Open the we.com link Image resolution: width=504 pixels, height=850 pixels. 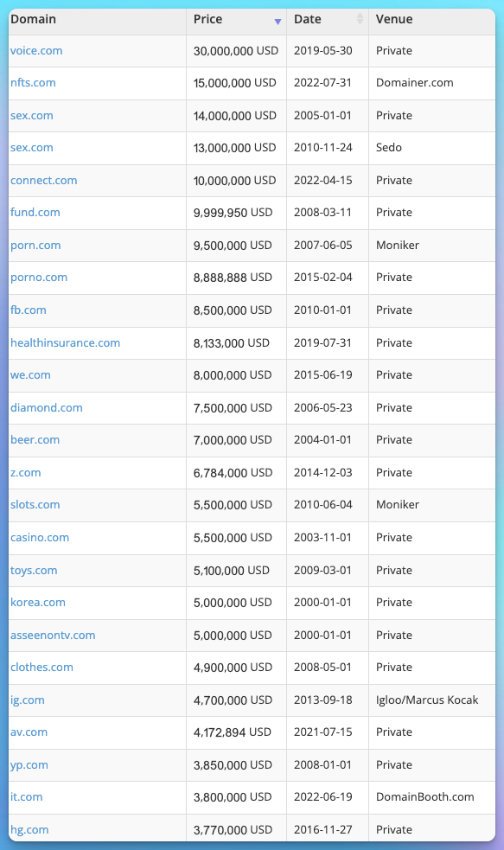(30, 374)
